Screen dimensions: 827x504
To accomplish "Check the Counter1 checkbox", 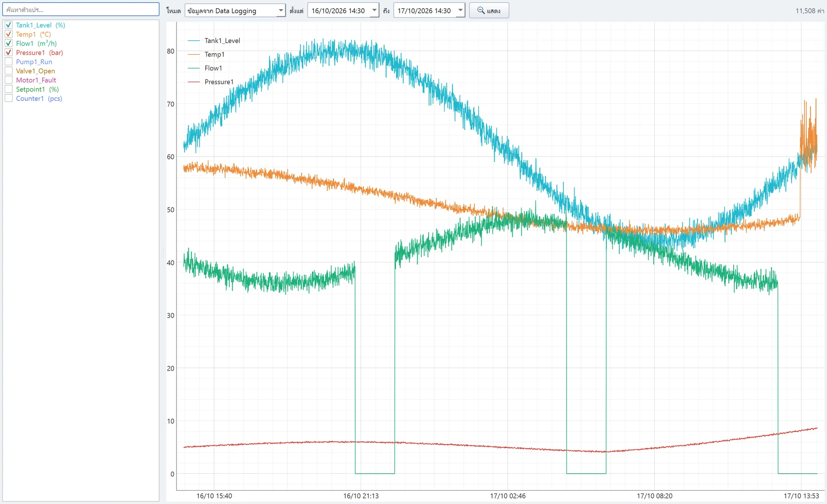I will (9, 98).
